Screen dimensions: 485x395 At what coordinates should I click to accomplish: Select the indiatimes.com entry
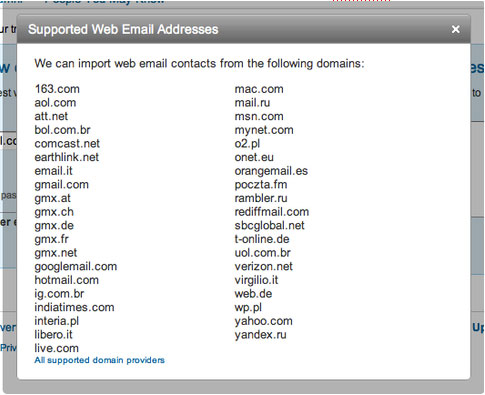74,307
